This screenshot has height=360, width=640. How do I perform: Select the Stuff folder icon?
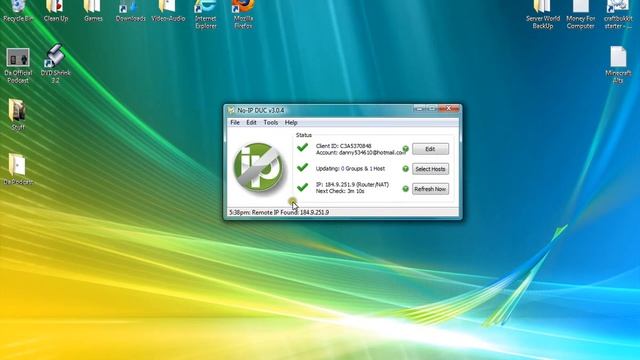coord(17,114)
